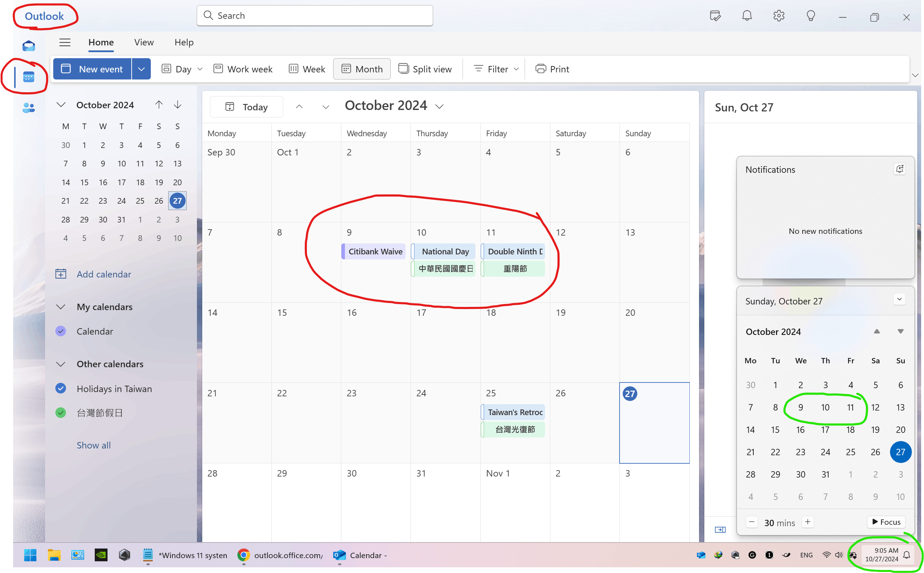This screenshot has width=924, height=573.
Task: Click the Search input field
Action: point(315,16)
